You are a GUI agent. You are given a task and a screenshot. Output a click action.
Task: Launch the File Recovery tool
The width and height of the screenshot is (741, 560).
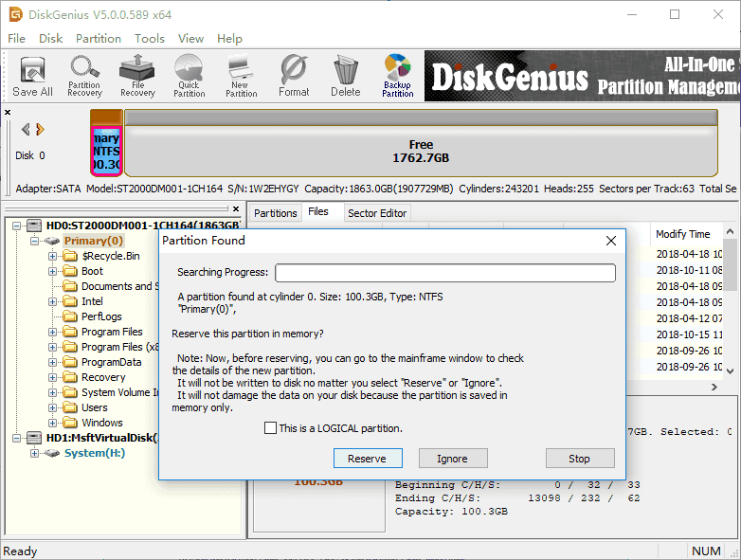[137, 77]
